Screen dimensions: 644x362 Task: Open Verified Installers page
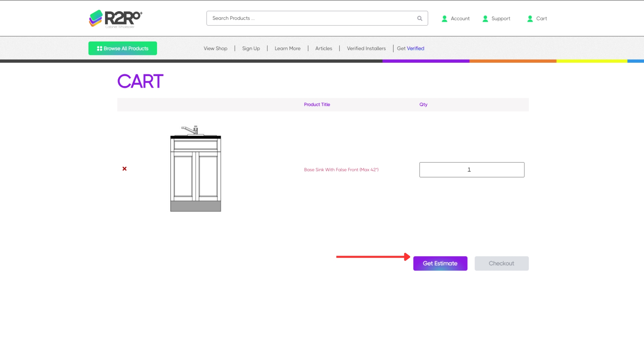366,49
